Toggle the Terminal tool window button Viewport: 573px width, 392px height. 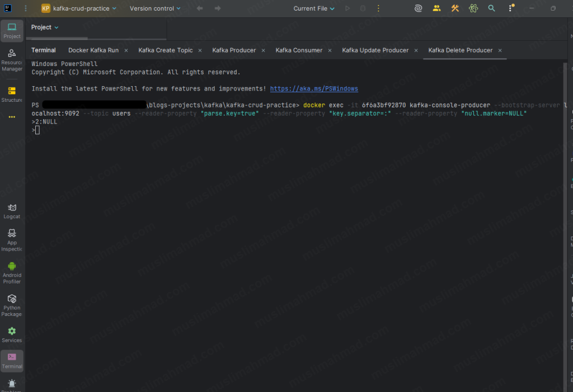(x=12, y=361)
